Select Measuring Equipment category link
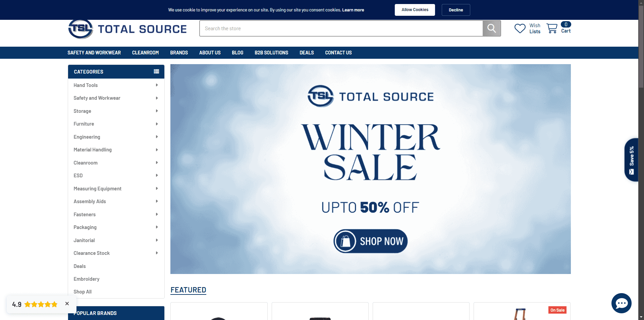The width and height of the screenshot is (644, 320). click(x=98, y=189)
